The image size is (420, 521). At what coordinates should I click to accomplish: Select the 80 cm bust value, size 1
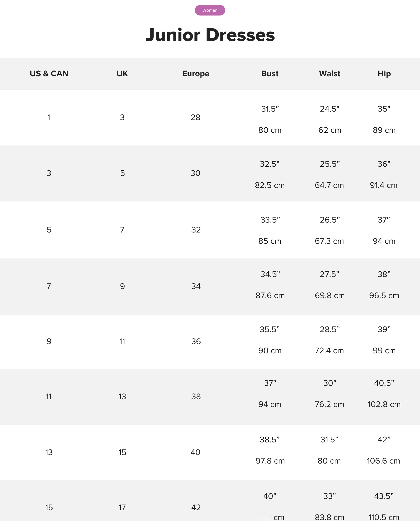tap(270, 130)
